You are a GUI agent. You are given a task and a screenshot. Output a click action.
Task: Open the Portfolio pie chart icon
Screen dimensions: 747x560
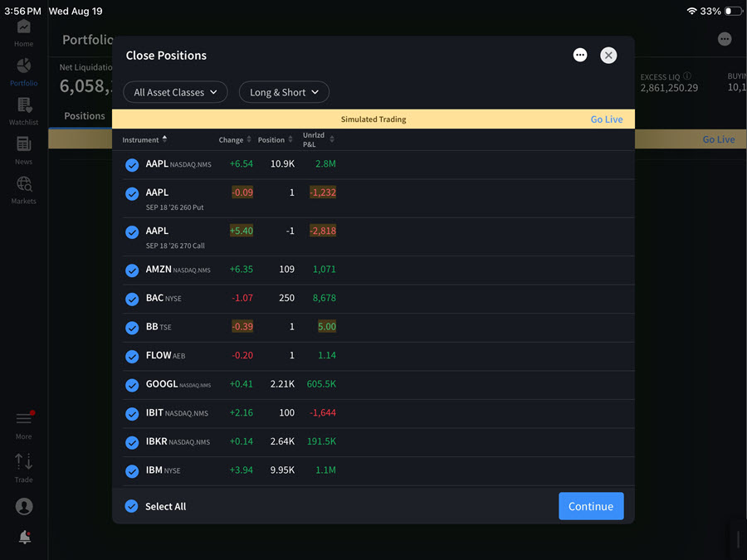tap(23, 66)
